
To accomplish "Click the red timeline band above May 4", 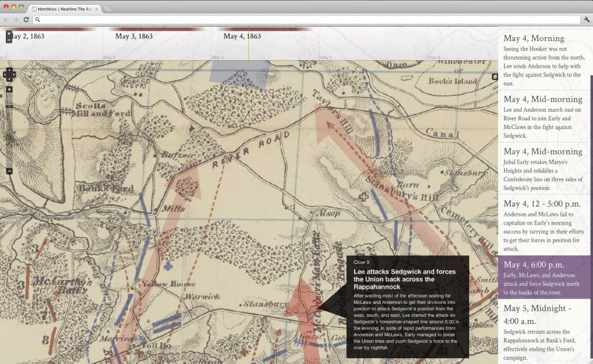I will 265,29.
